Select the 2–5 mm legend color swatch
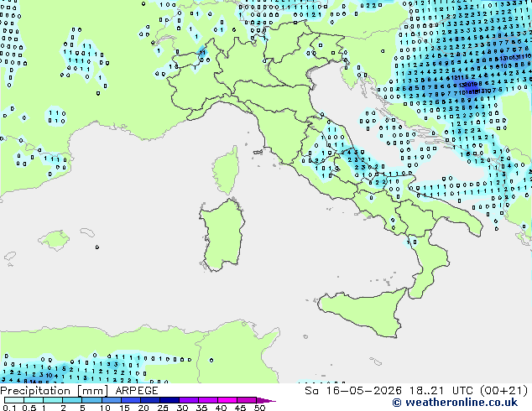 coord(72,400)
